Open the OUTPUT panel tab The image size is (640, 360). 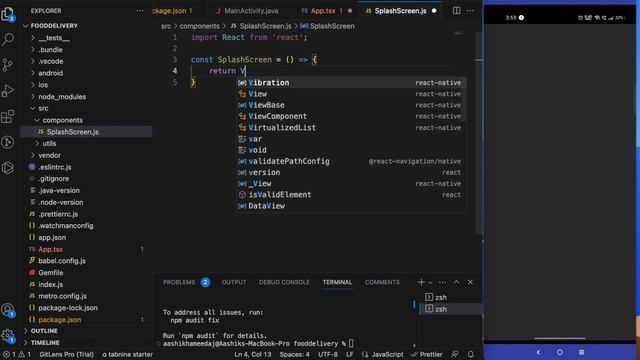point(234,282)
